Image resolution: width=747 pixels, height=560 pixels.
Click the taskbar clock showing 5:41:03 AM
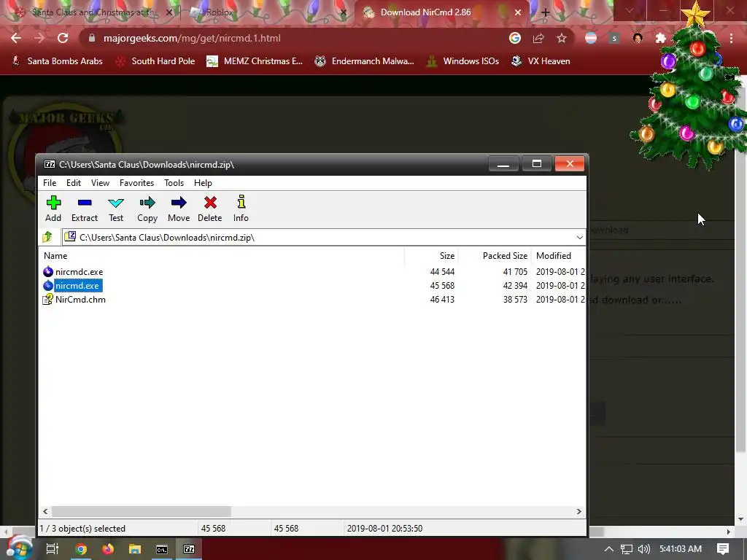681,549
